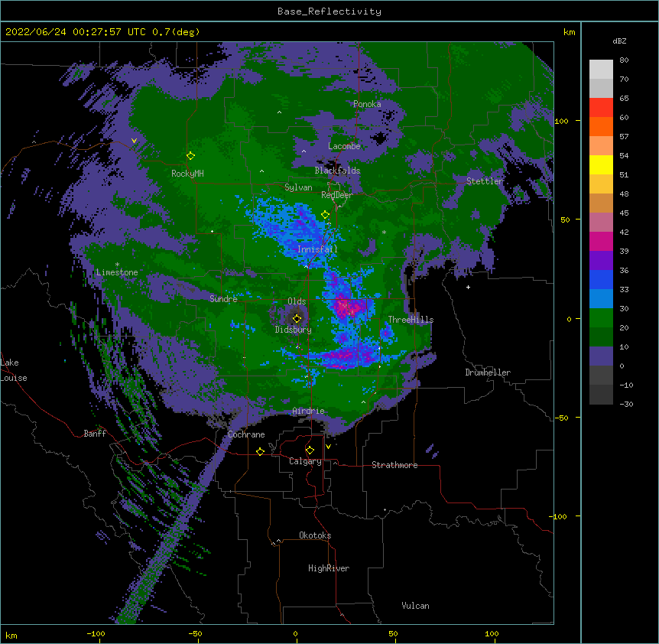This screenshot has width=659, height=644.
Task: Click the slate violet 0-10 dBZ swatch
Action: tap(601, 356)
